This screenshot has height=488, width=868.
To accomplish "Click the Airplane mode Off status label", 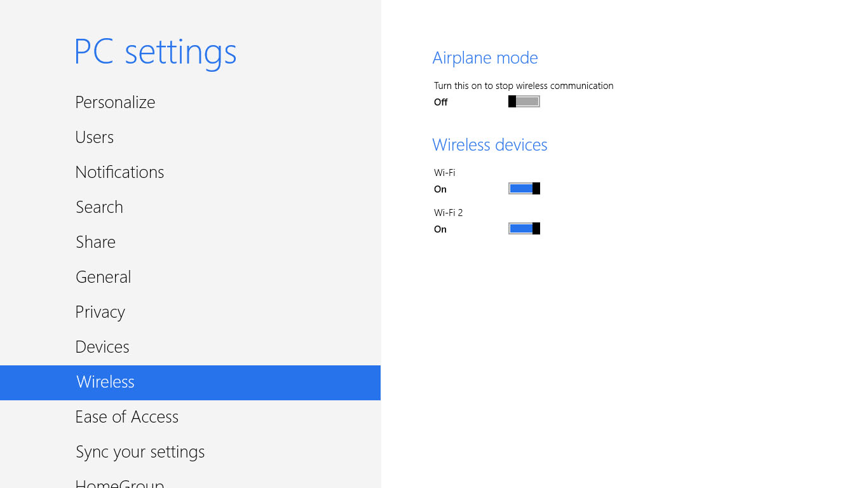I will click(x=441, y=102).
